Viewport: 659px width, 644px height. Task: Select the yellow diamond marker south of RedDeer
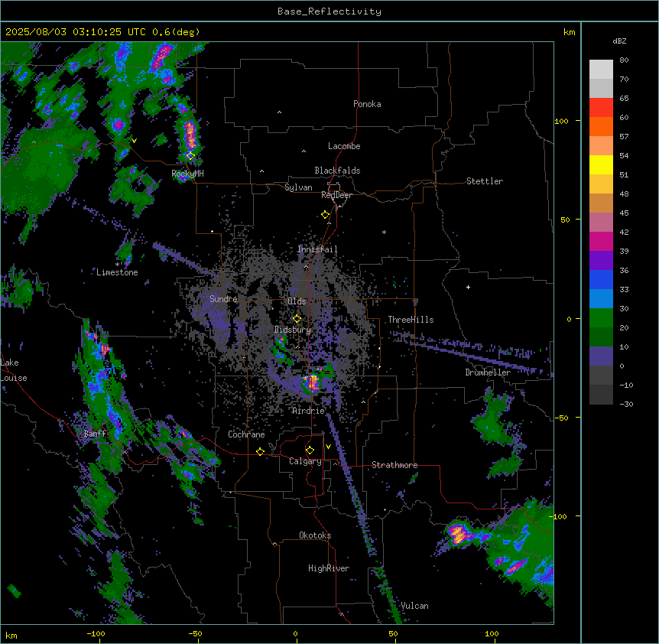tap(325, 215)
